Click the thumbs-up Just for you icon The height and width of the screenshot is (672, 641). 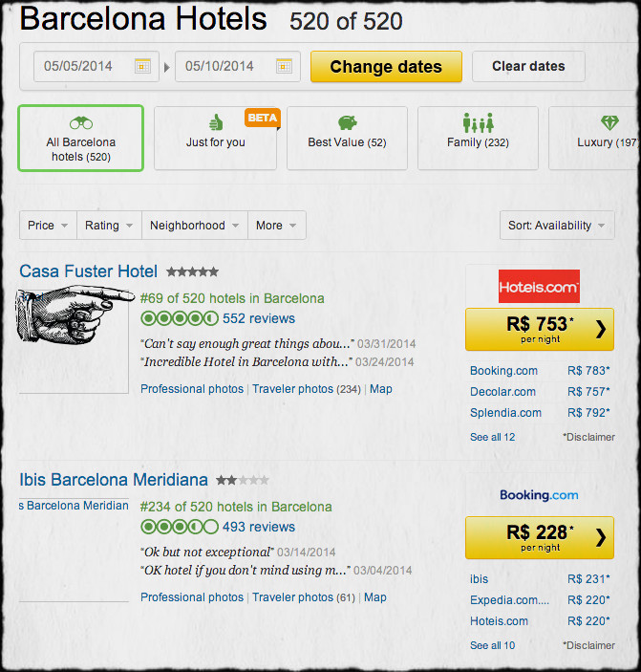coord(215,123)
